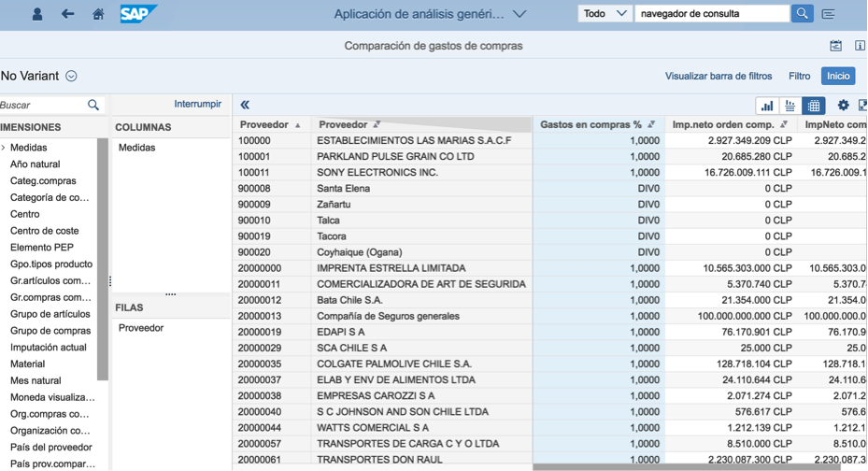Select Categ.compras dimension
The height and width of the screenshot is (471, 868).
[43, 180]
